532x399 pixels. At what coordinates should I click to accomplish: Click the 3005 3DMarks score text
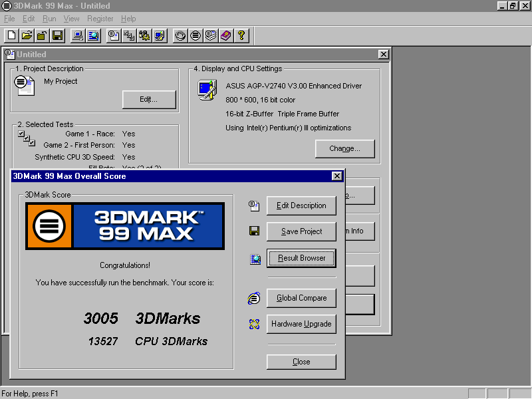click(142, 319)
